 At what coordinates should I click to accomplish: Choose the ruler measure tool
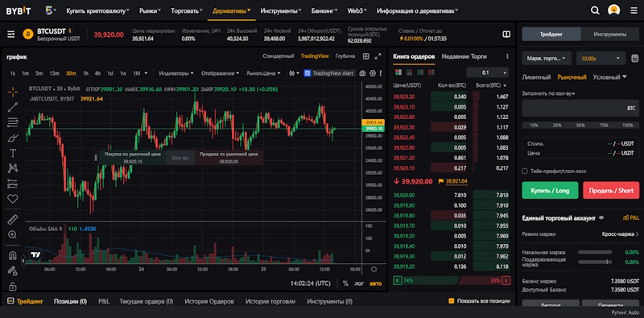[x=13, y=220]
